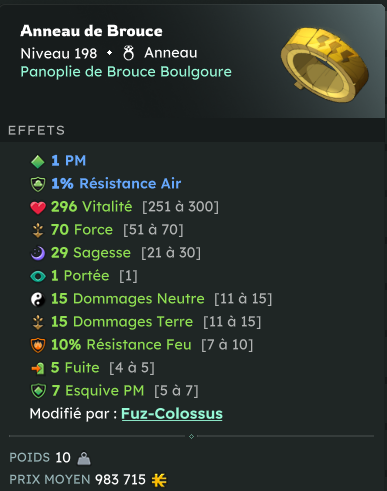Image resolution: width=387 pixels, height=491 pixels.
Task: Click the Force plant icon
Action: tap(38, 230)
